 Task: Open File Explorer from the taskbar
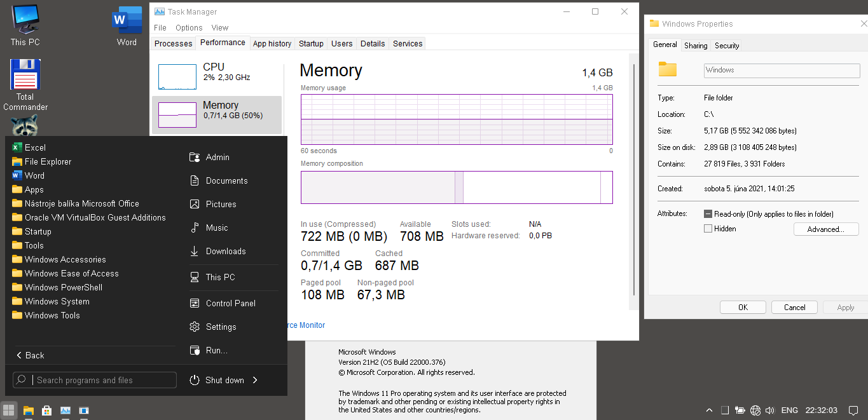pyautogui.click(x=28, y=410)
